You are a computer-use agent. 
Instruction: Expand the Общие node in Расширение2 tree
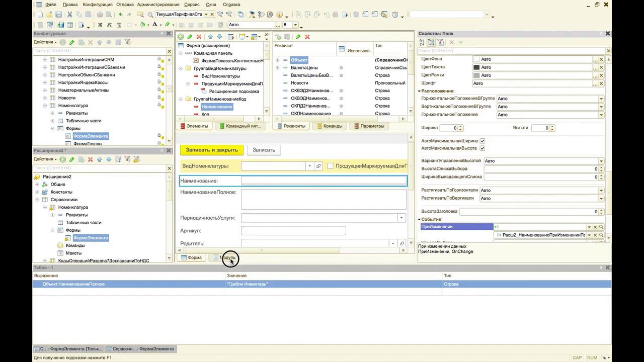pos(37,185)
